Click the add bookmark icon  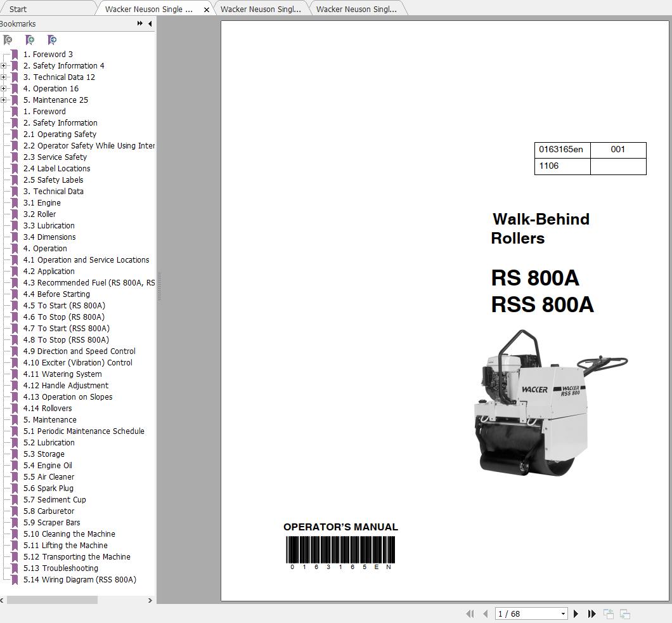pos(30,40)
